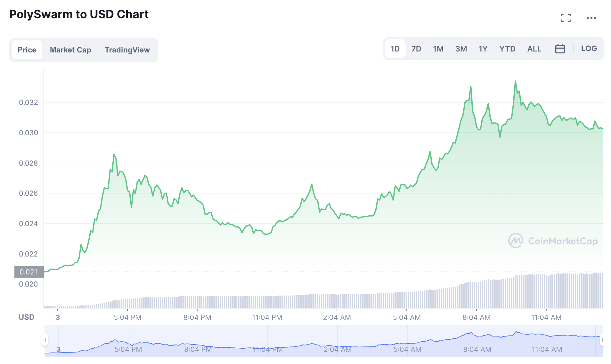Click the 0.026 y-axis label
This screenshot has height=364, width=611.
(29, 193)
